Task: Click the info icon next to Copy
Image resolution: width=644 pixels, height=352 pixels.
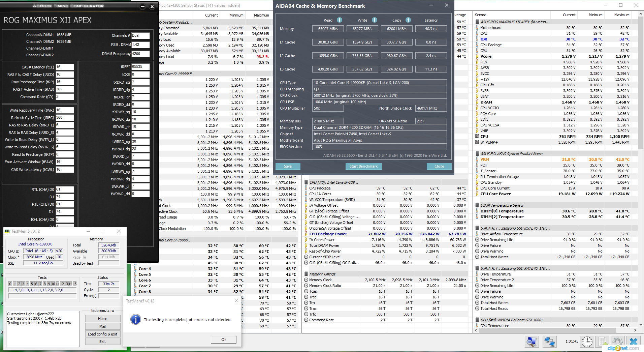Action: [x=408, y=20]
